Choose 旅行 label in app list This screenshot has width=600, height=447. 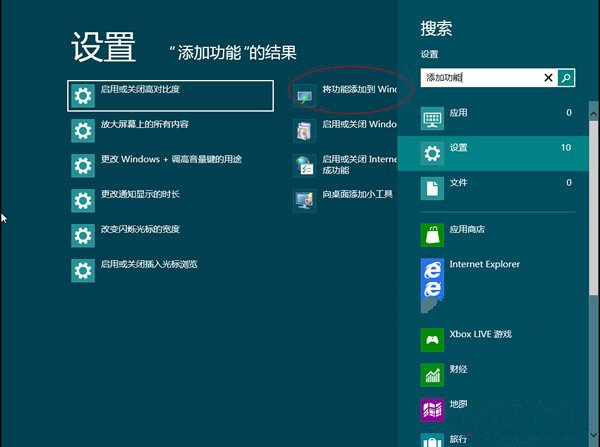[458, 439]
